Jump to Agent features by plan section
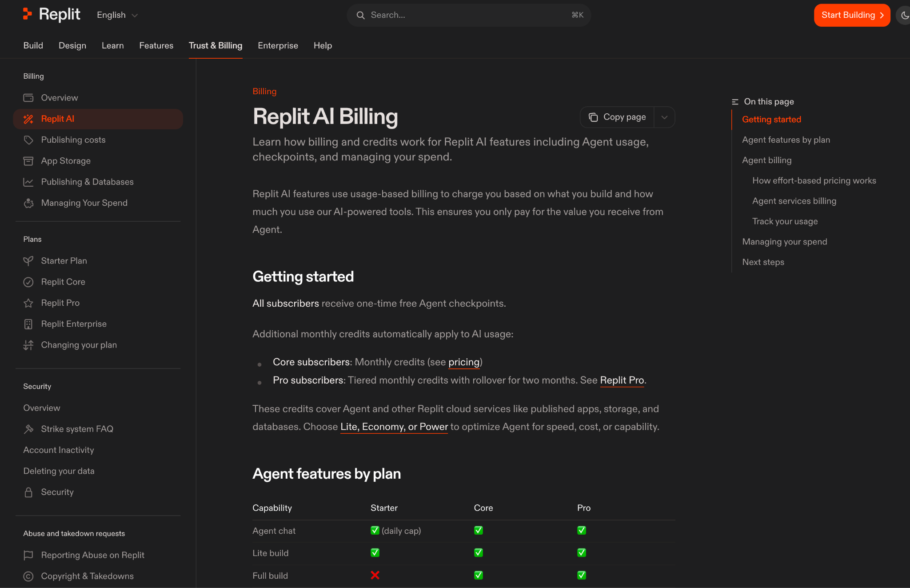Viewport: 910px width, 588px height. coord(786,140)
